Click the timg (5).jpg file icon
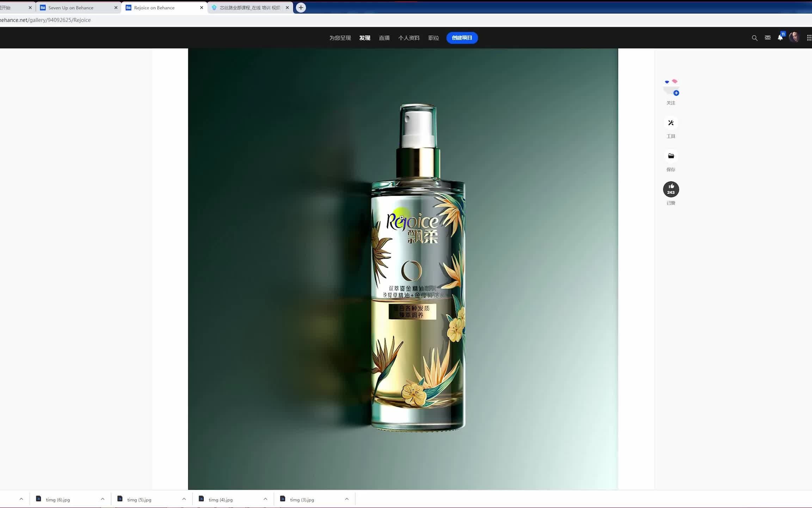This screenshot has width=812, height=508. click(120, 498)
